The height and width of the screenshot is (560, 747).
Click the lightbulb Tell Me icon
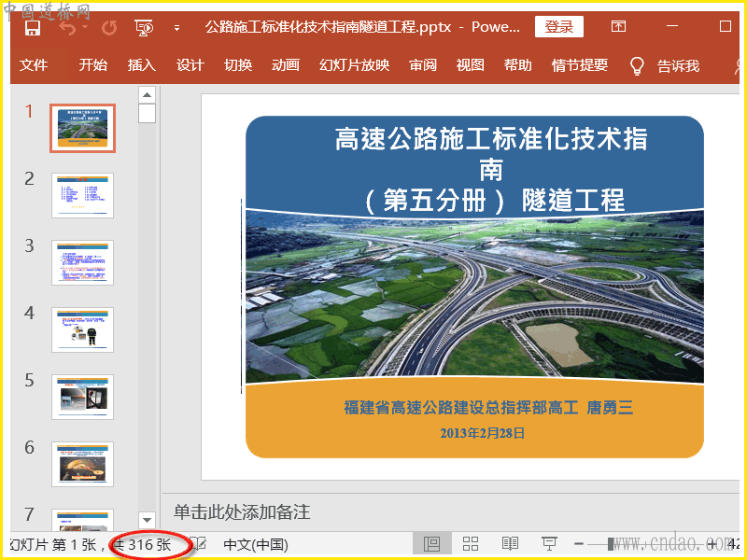[638, 65]
